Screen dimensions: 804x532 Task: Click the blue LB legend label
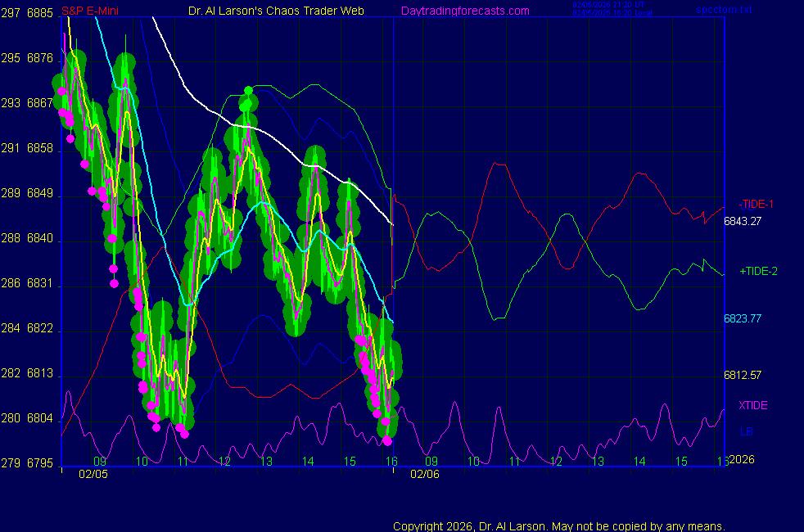(746, 431)
